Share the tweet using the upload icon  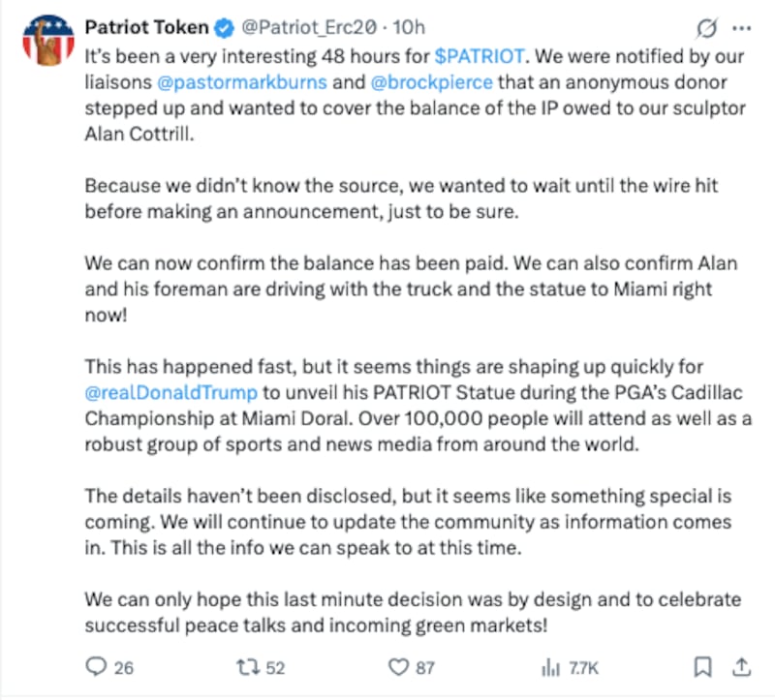pos(743,667)
